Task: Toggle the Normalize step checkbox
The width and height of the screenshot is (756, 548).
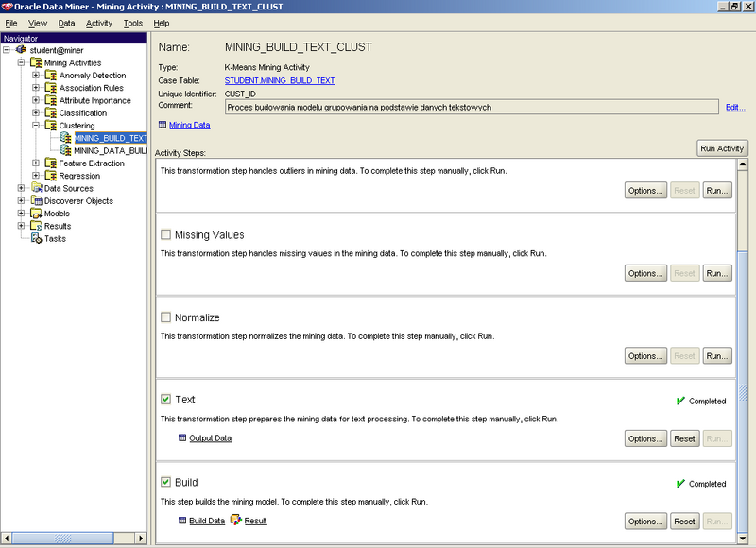Action: click(x=166, y=317)
